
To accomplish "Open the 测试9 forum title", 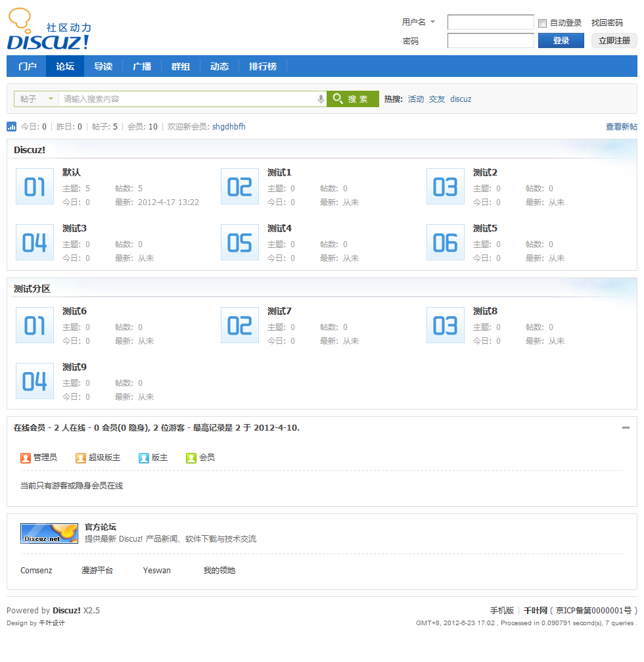I will pos(74,367).
